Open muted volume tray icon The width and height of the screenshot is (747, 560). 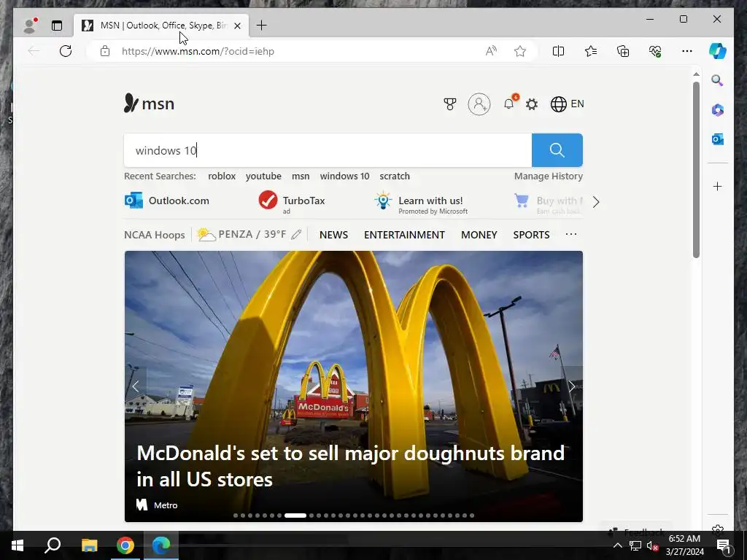tap(653, 545)
